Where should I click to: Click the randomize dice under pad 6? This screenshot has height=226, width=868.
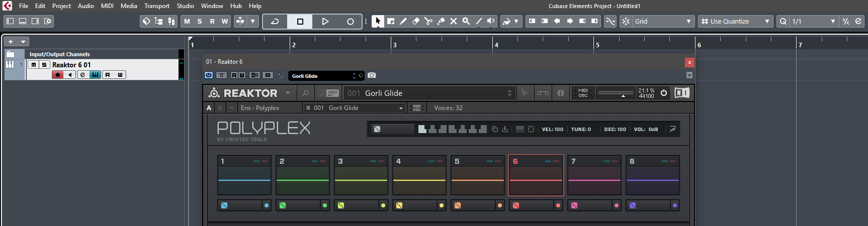(516, 205)
